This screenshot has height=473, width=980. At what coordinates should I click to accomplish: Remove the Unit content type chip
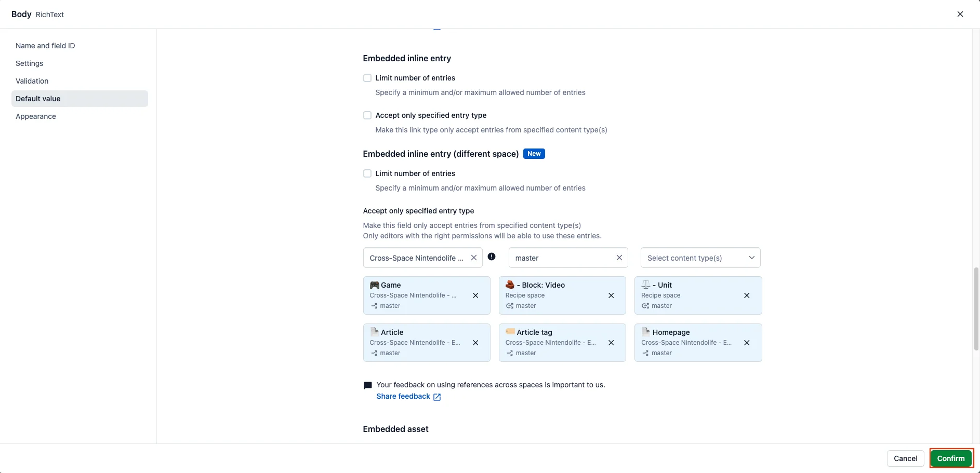coord(747,295)
